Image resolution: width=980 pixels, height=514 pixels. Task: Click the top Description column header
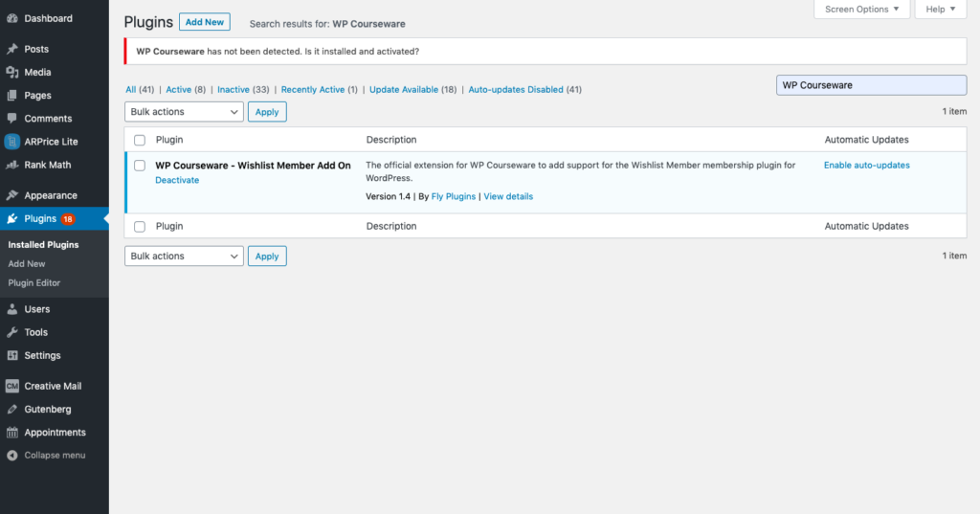(x=391, y=140)
